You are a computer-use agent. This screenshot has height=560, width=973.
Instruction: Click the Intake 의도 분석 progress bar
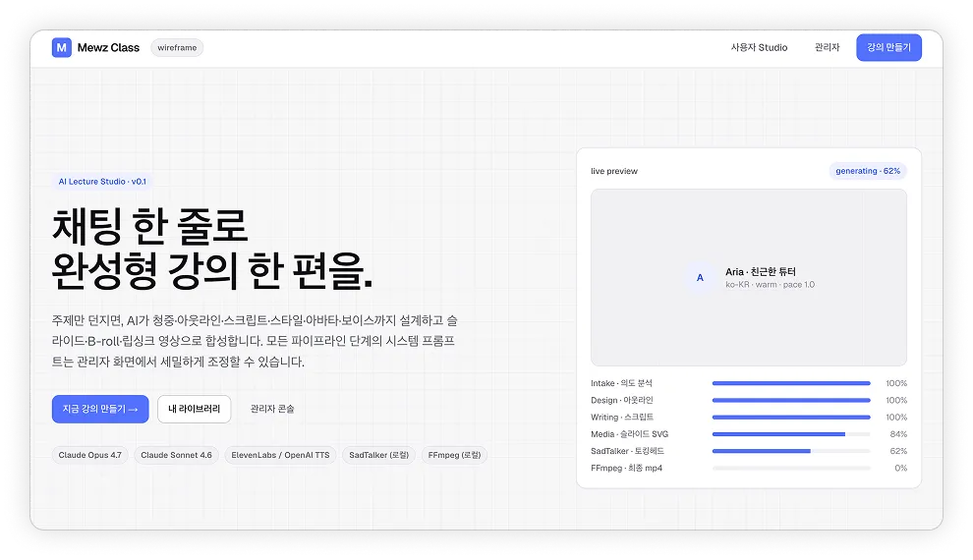pyautogui.click(x=791, y=383)
